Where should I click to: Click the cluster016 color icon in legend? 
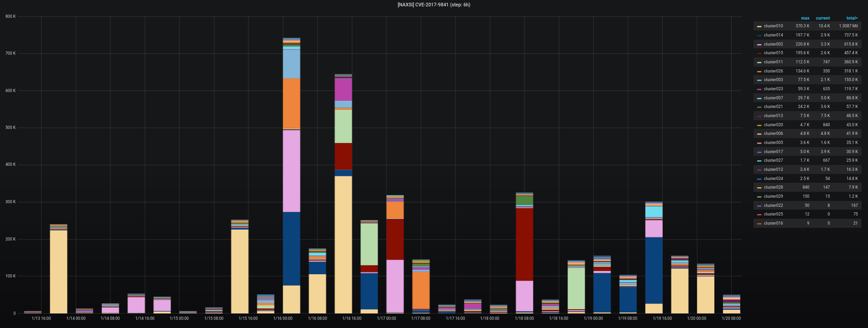pos(759,224)
